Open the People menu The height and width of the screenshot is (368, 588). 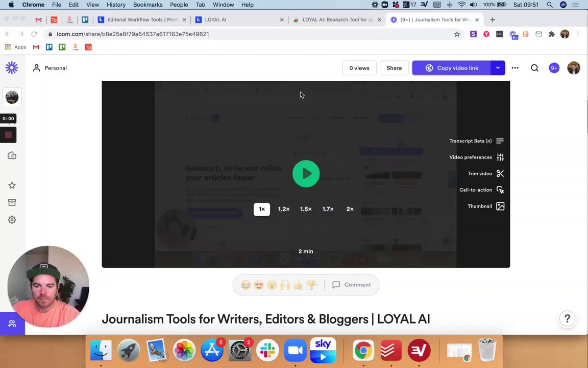[x=179, y=5]
